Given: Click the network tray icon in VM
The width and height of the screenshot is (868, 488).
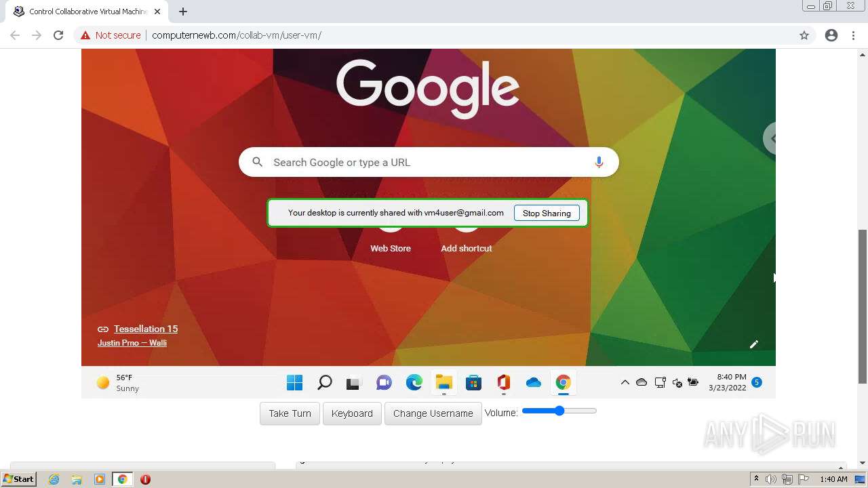Looking at the screenshot, I should [x=660, y=383].
